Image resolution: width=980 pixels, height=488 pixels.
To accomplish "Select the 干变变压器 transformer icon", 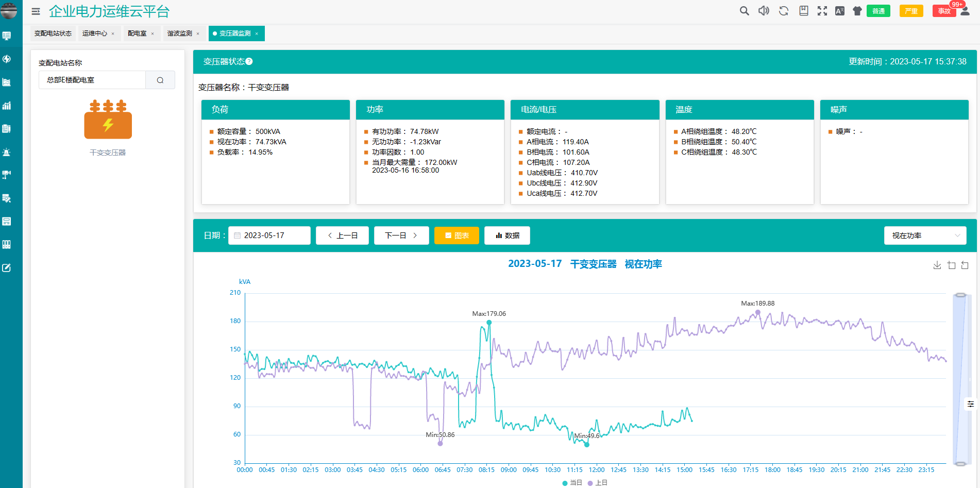I will [x=108, y=120].
